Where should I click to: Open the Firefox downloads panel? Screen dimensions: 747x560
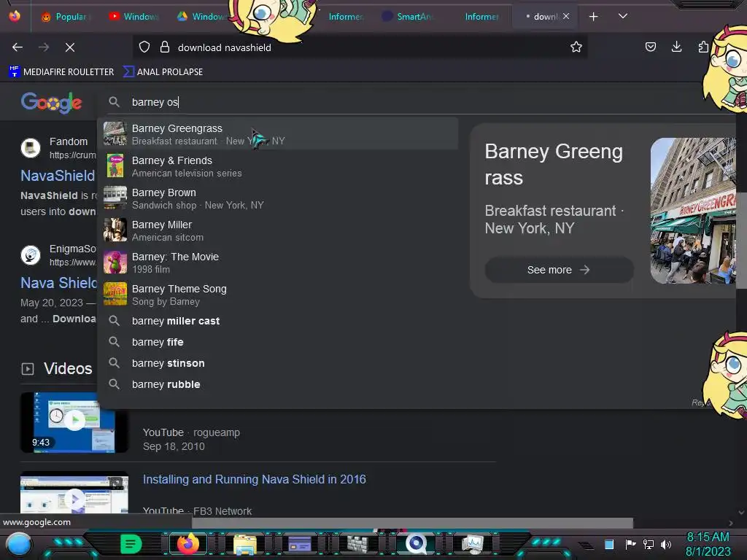pos(676,47)
